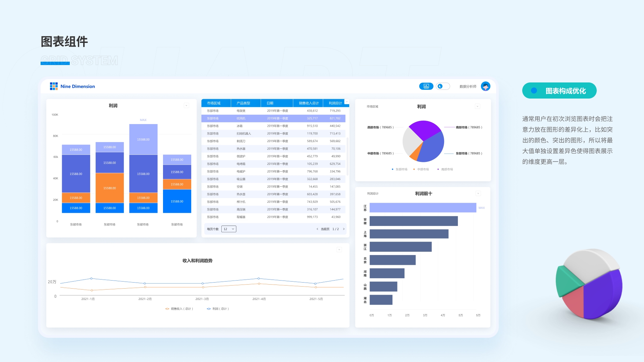Open the 每页个数 page size dropdown
This screenshot has width=644, height=362.
click(229, 229)
